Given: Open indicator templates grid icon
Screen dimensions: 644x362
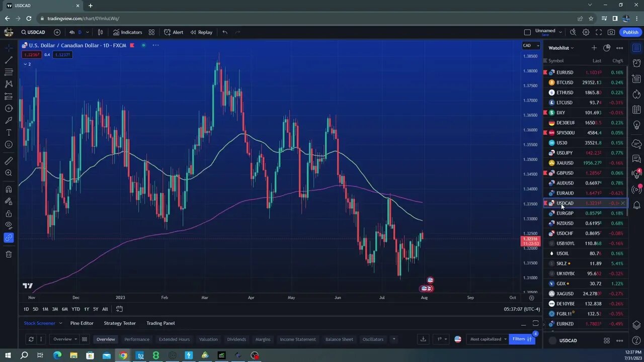Looking at the screenshot, I should [151, 32].
